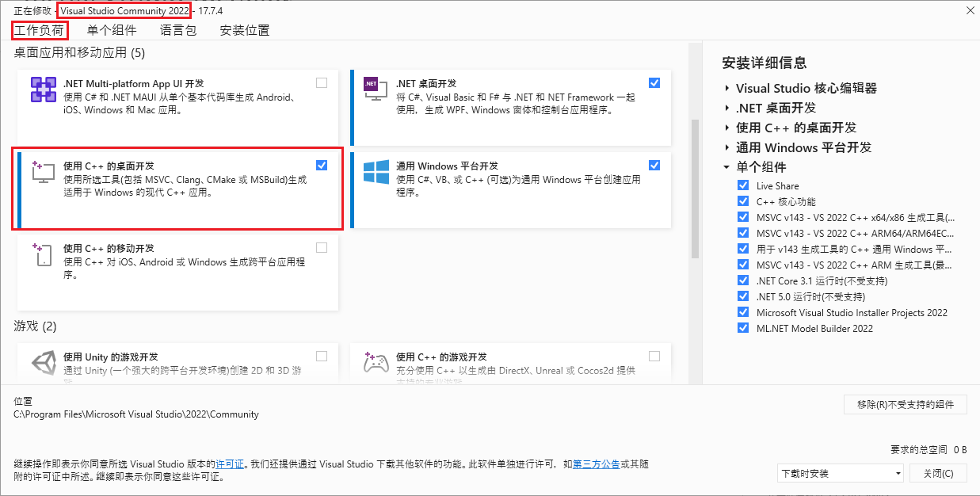Click the C++ 游戏开发 gamepad icon

pos(376,363)
